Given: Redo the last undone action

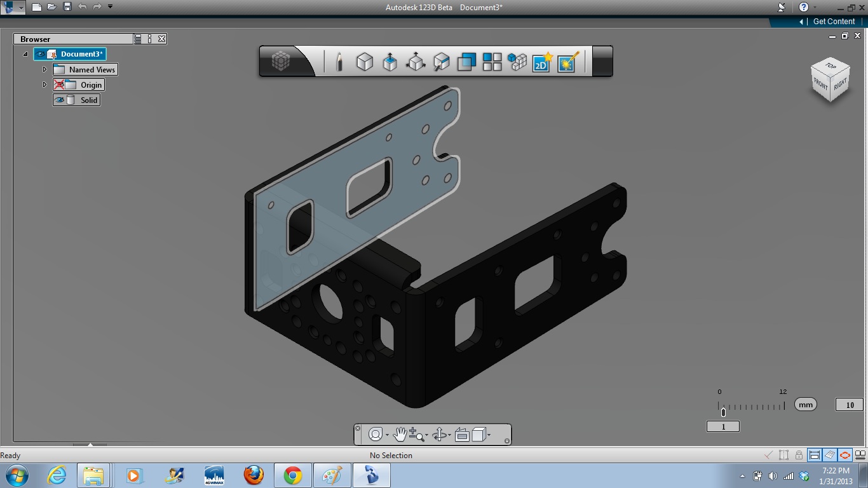Looking at the screenshot, I should 97,7.
